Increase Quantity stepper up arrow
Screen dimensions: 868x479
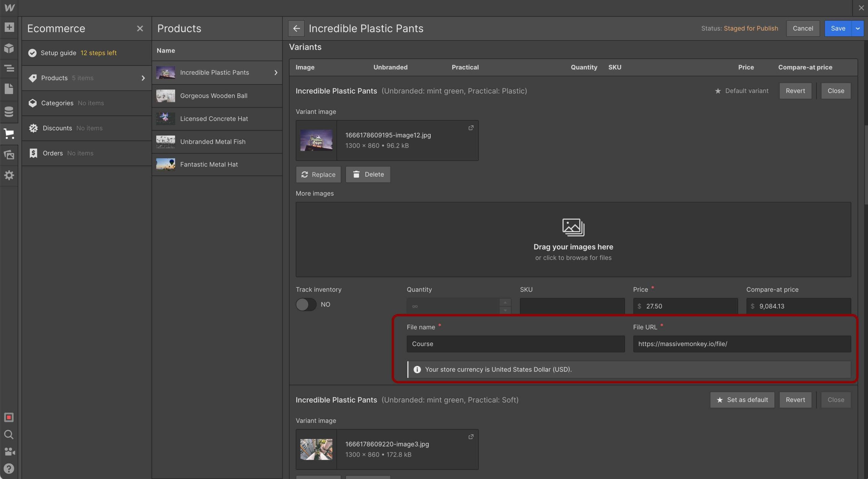[505, 302]
